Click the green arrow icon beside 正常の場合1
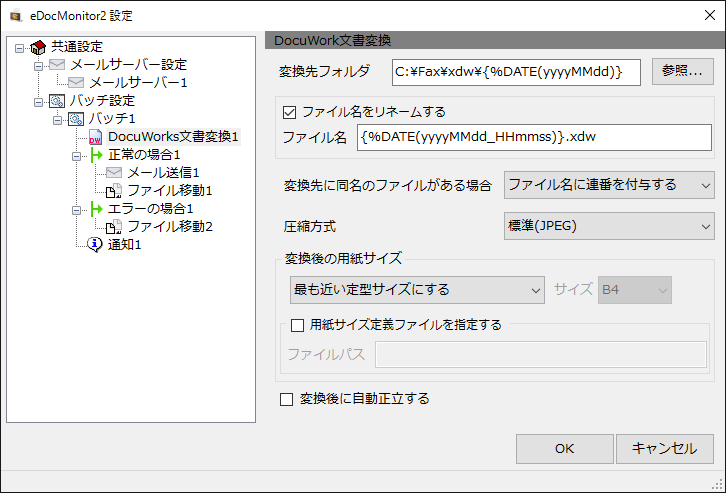The image size is (726, 493). click(x=96, y=155)
